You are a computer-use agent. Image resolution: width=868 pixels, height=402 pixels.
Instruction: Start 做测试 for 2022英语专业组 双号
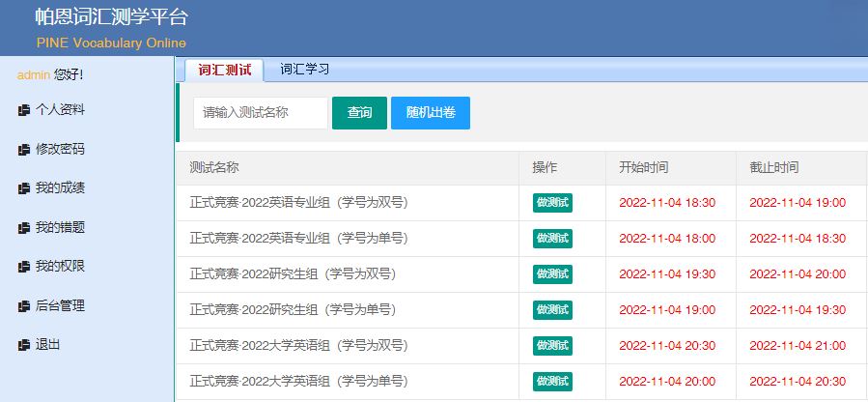pyautogui.click(x=552, y=203)
